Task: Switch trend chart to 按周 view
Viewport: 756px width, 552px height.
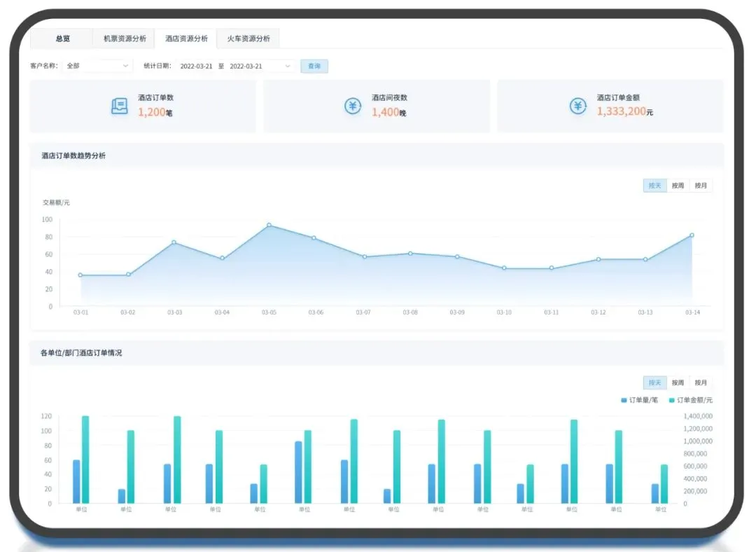Action: (678, 186)
